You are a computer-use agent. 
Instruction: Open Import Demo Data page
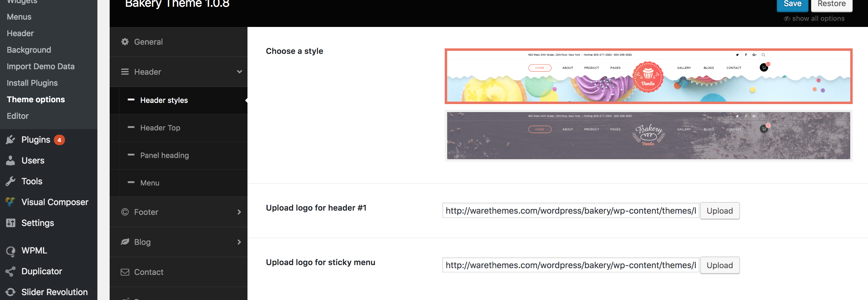tap(41, 66)
